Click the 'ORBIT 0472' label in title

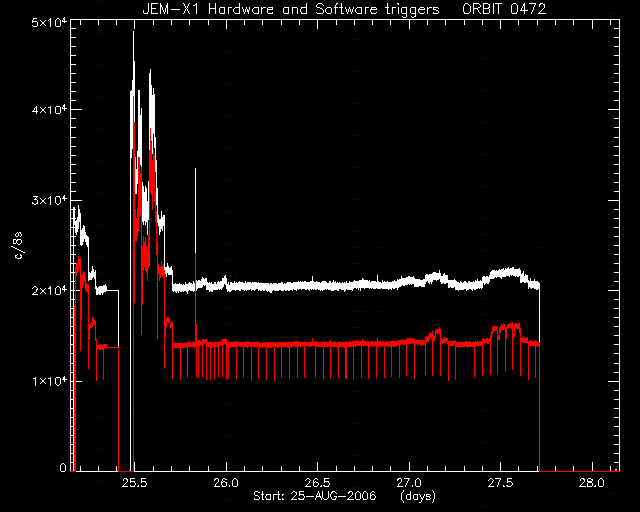504,9
